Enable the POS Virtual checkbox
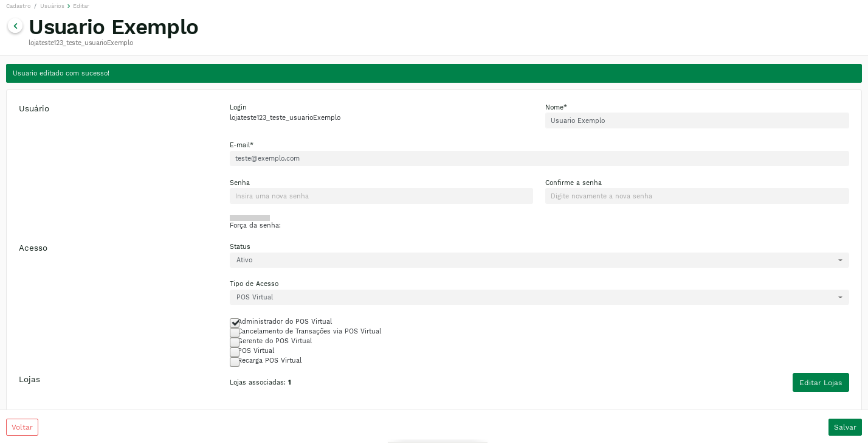Image resolution: width=868 pixels, height=443 pixels. click(x=235, y=352)
